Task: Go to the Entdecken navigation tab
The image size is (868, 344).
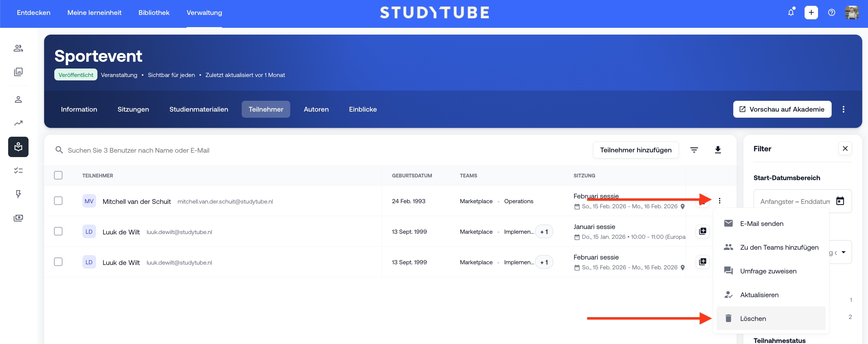Action: pyautogui.click(x=34, y=13)
